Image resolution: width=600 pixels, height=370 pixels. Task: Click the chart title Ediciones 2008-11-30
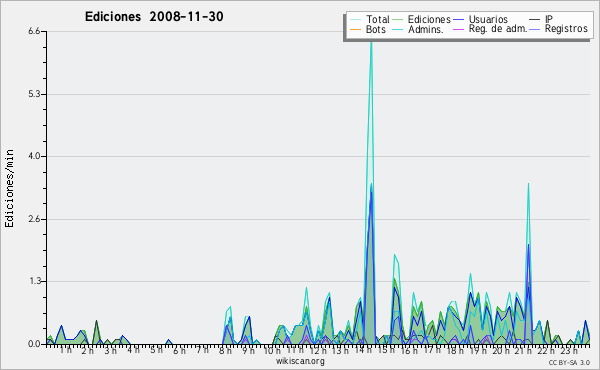(154, 17)
